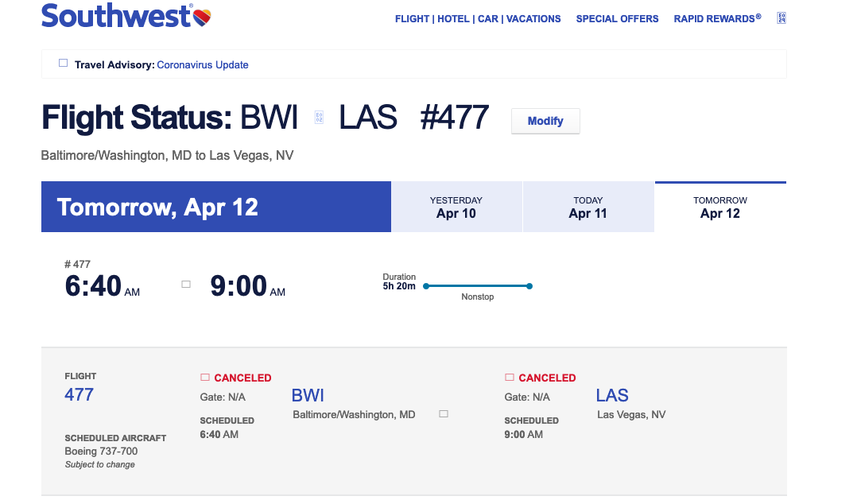Click the departure CANCELED status icon
Screen dimensions: 861x504
pos(205,378)
